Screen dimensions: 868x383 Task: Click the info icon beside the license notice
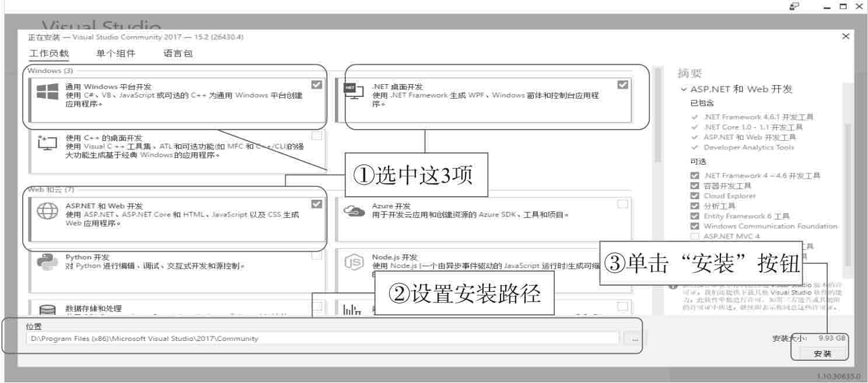click(674, 287)
